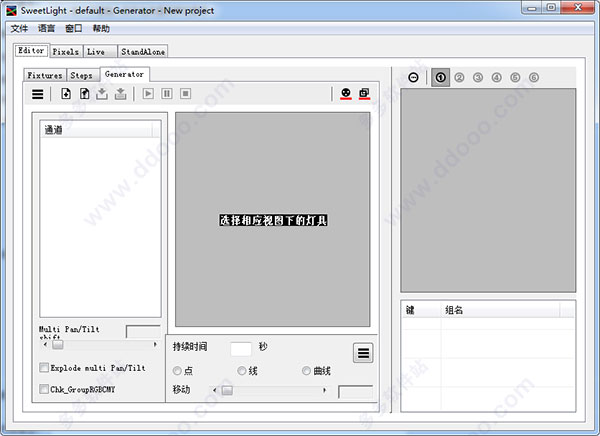
Task: Click the SweetLight application icon in title bar
Action: coord(11,10)
